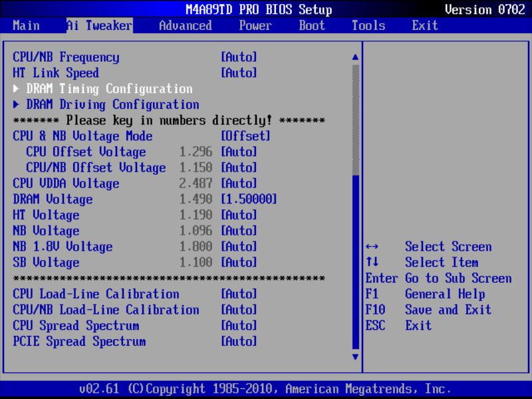Go to the Tools menu
The height and width of the screenshot is (399, 532).
(x=368, y=25)
